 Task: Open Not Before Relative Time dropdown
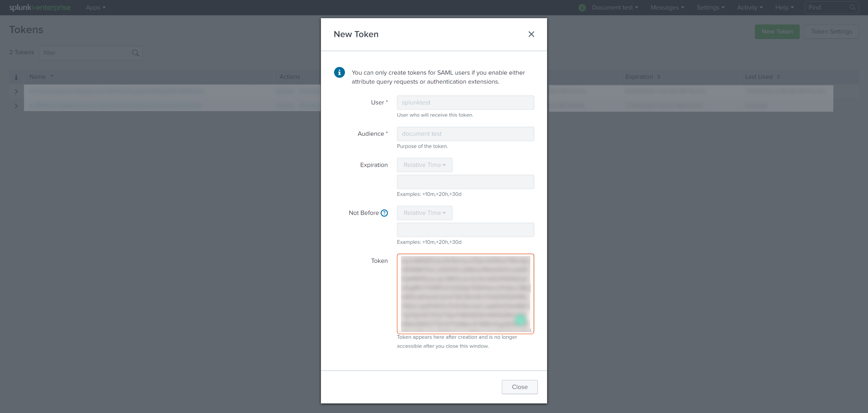424,213
